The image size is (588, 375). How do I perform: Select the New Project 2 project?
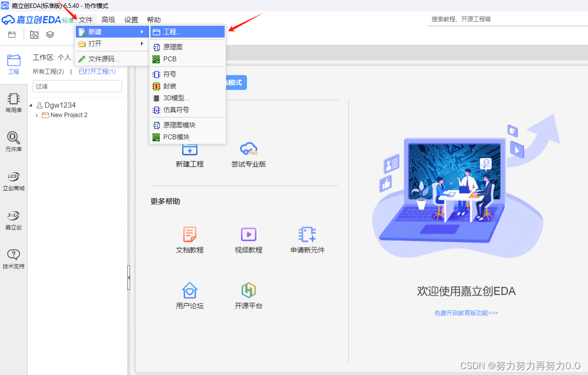pyautogui.click(x=69, y=115)
